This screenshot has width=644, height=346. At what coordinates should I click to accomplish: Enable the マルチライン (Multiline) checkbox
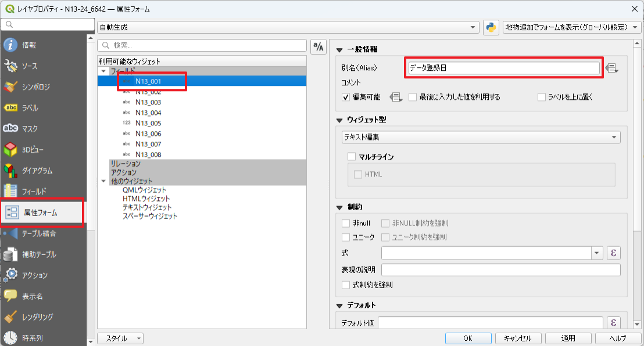click(x=352, y=157)
